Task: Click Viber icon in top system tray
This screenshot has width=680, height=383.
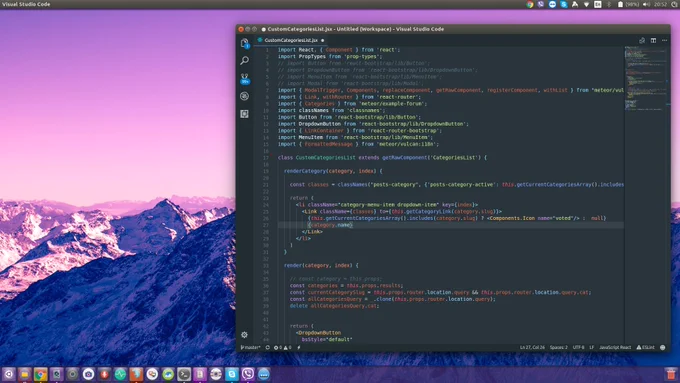Action: click(x=541, y=4)
